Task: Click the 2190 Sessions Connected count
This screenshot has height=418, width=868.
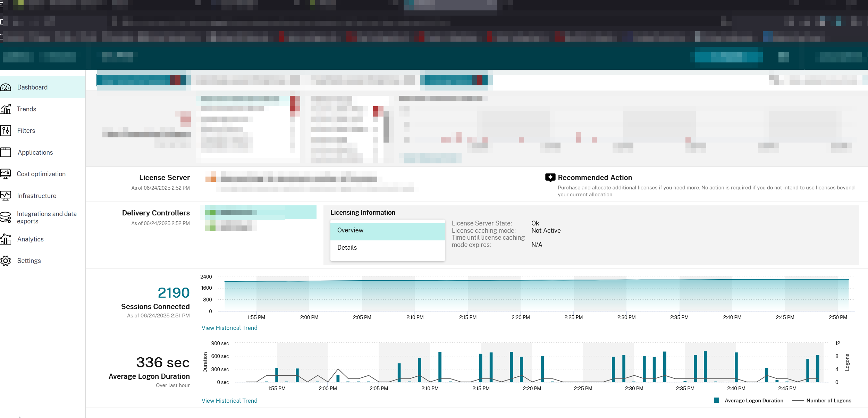Action: (x=174, y=293)
